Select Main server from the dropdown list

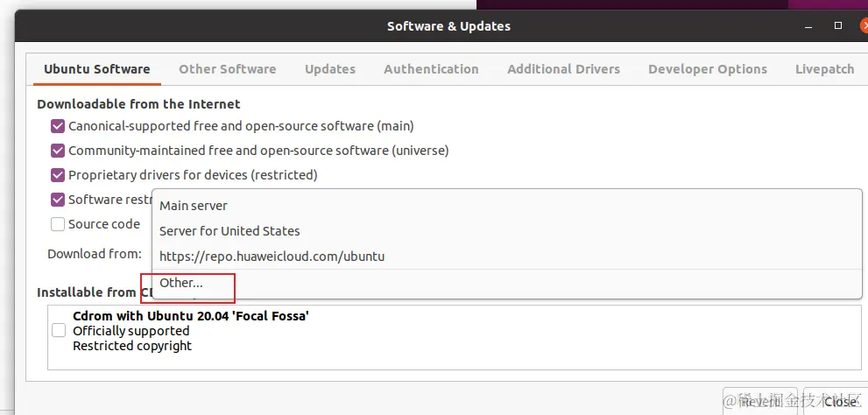coord(194,206)
